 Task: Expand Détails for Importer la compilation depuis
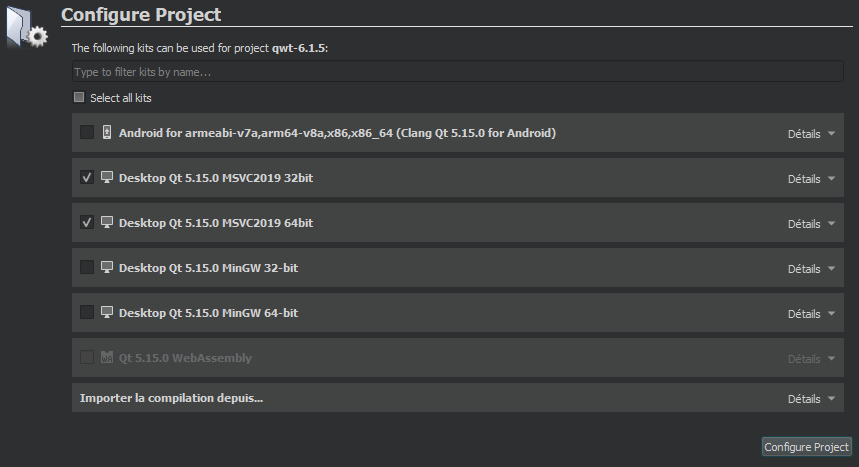(x=811, y=398)
